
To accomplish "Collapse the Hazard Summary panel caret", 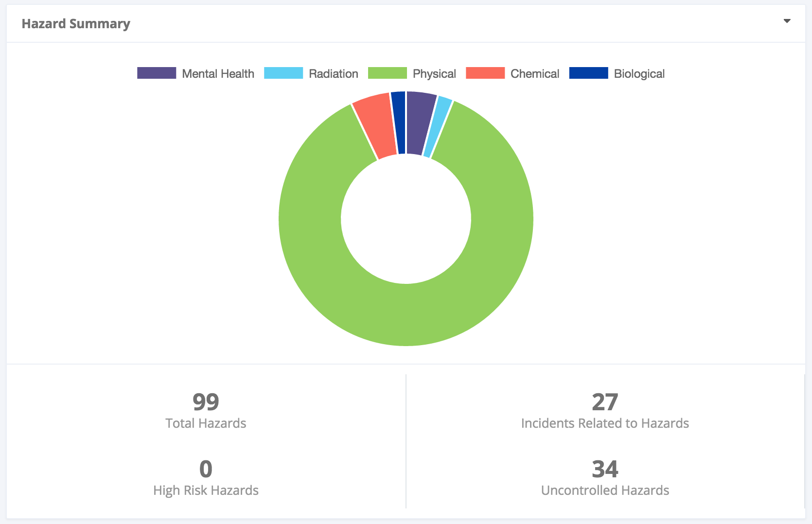I will coord(787,21).
